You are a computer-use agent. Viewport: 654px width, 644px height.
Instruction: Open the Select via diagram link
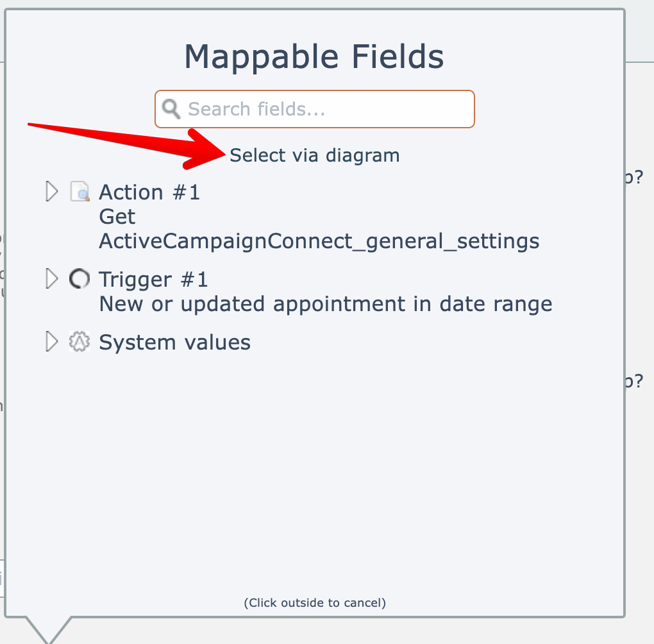point(314,155)
